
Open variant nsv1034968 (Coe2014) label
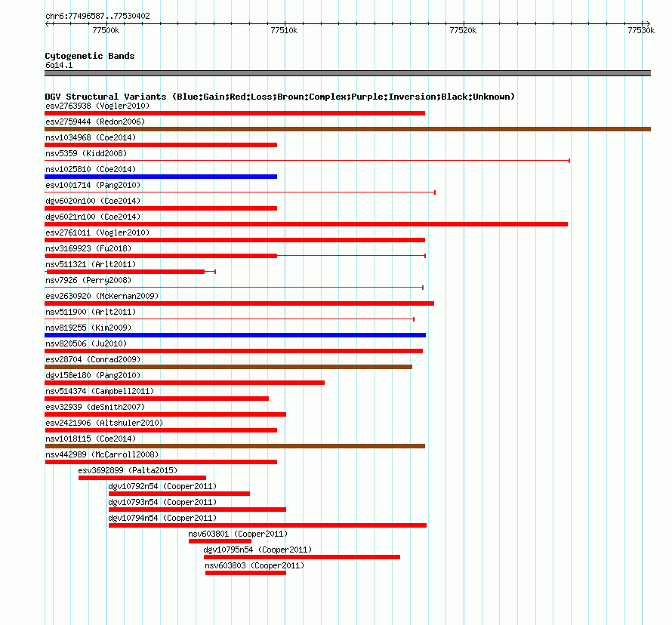tap(91, 137)
